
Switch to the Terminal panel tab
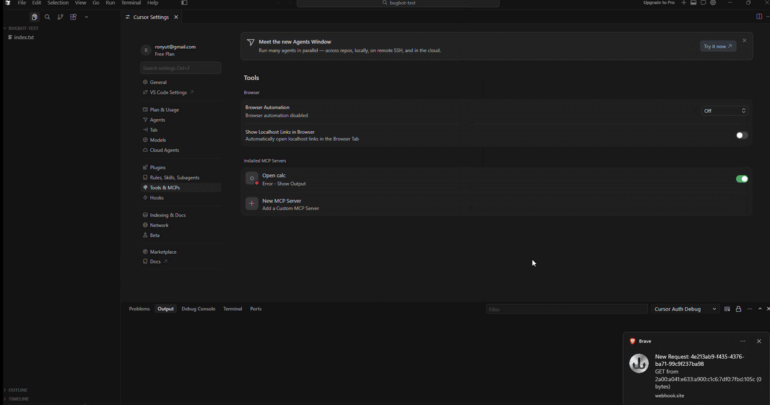click(x=232, y=309)
